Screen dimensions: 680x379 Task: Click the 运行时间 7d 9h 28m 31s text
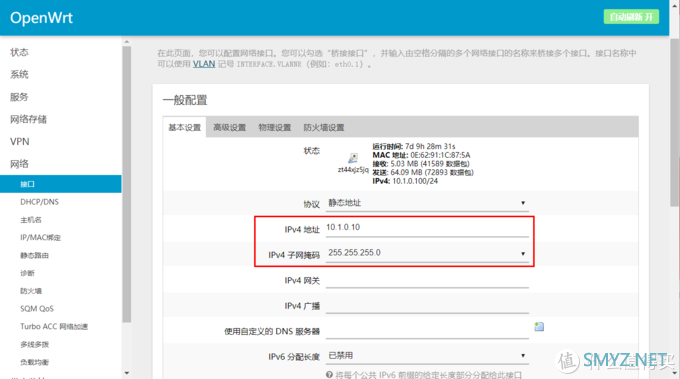414,147
